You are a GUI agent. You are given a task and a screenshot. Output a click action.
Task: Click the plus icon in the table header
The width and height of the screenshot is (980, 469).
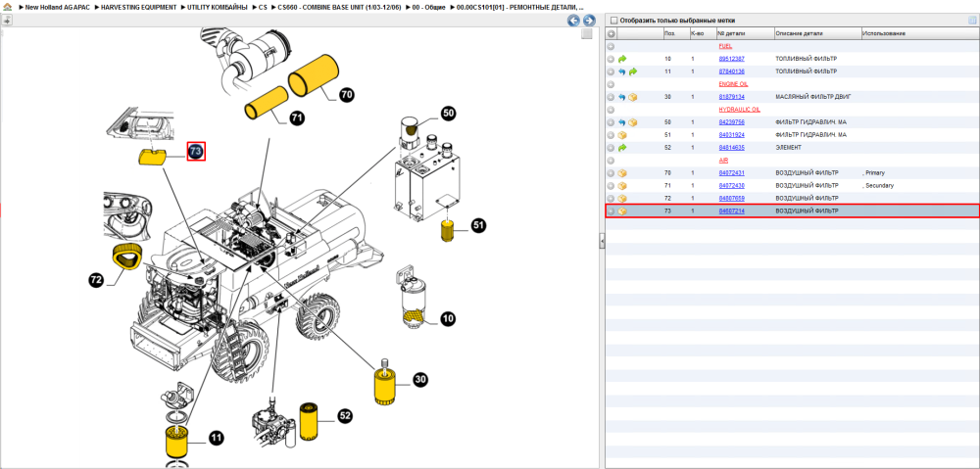[x=612, y=33]
